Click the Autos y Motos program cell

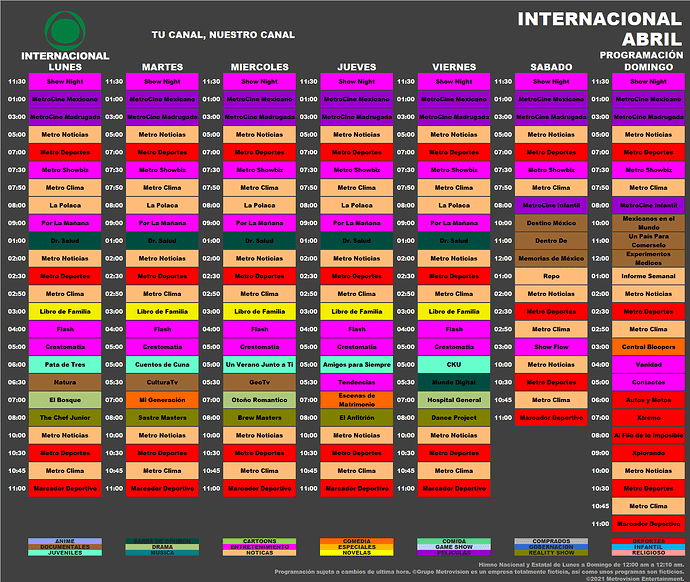coord(649,400)
